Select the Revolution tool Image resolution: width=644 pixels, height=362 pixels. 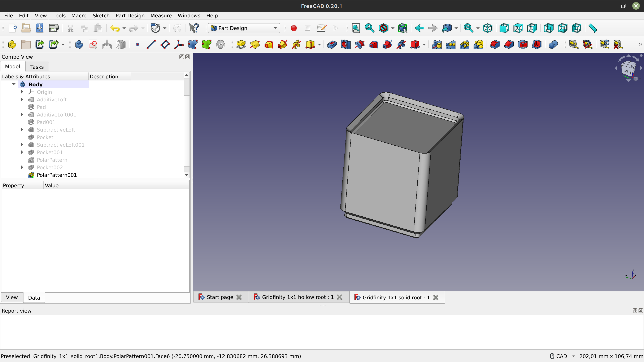[x=255, y=44]
